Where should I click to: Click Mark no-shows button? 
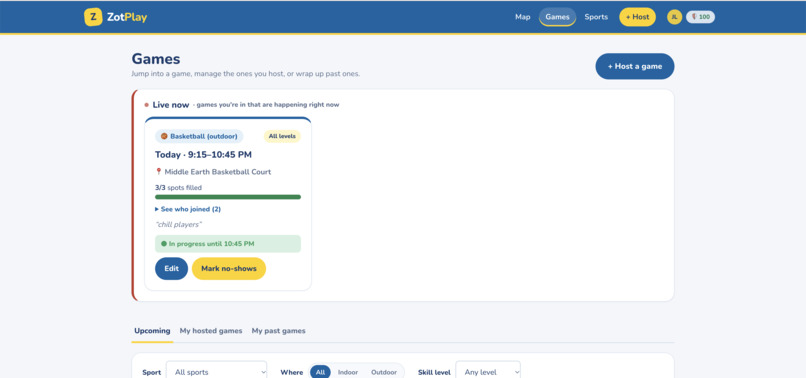229,268
